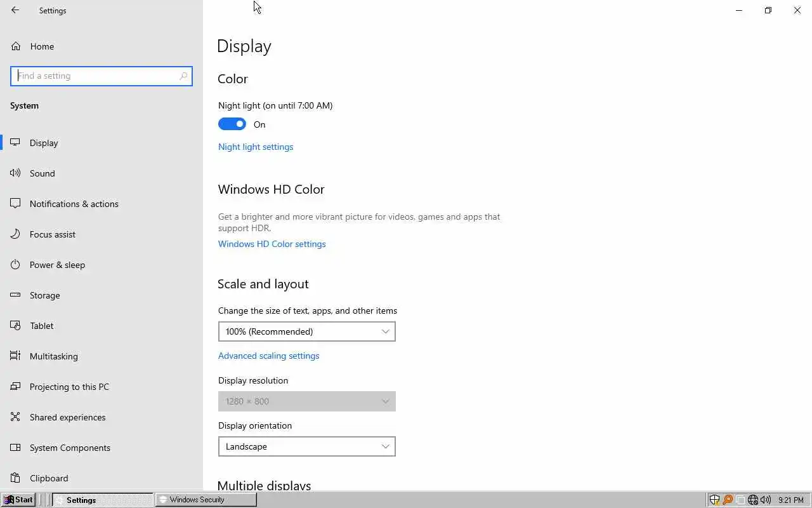The height and width of the screenshot is (508, 812).
Task: Open Windows HD Color settings link
Action: pos(272,244)
